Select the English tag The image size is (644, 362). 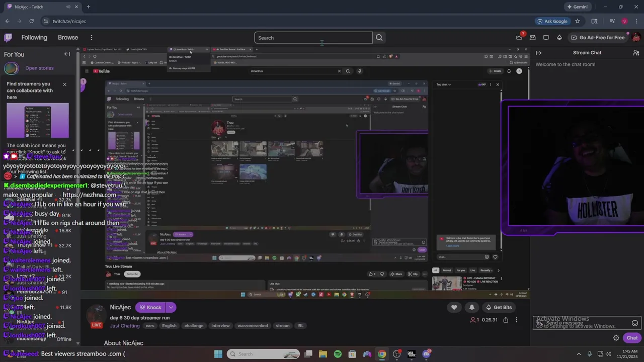tap(169, 326)
